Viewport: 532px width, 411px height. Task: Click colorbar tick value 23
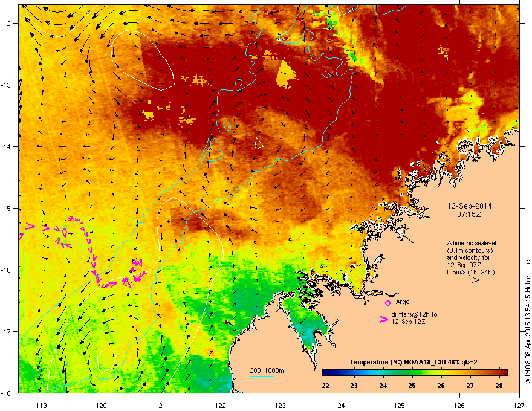[354, 386]
